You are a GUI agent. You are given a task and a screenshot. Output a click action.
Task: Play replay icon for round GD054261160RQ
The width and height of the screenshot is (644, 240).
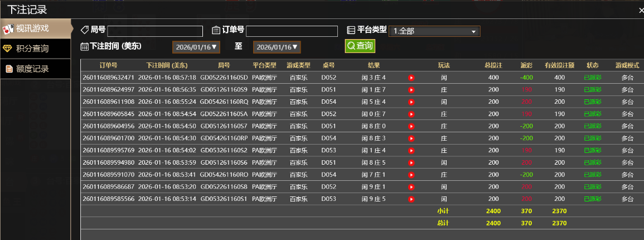[411, 102]
